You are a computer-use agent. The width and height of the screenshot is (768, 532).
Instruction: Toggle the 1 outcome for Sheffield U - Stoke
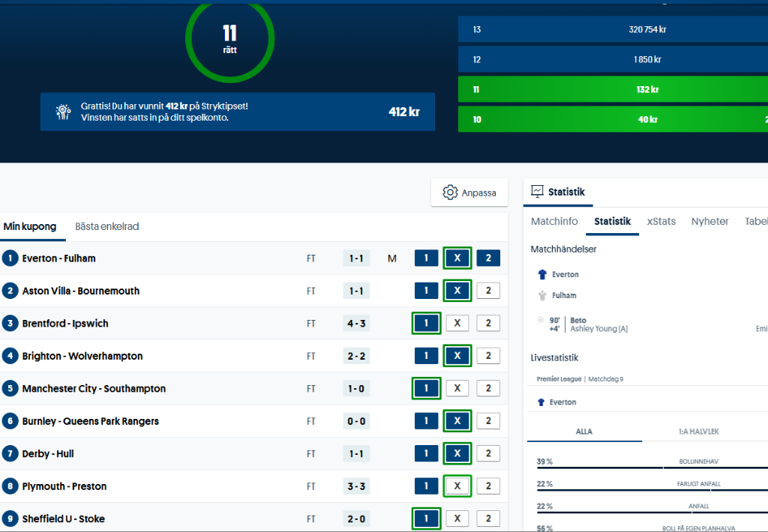pyautogui.click(x=426, y=519)
